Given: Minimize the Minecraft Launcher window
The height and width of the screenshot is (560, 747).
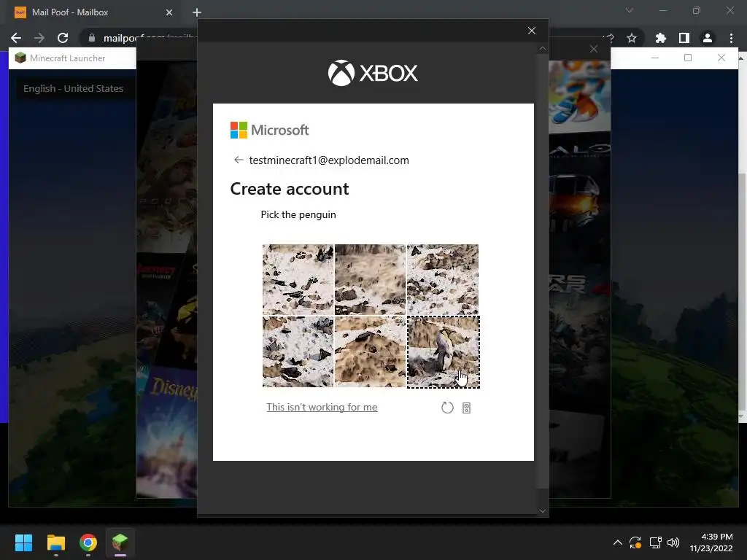Looking at the screenshot, I should click(x=655, y=58).
